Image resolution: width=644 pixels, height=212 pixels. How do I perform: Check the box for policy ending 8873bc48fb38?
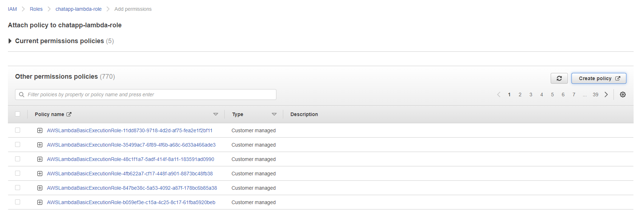click(18, 173)
